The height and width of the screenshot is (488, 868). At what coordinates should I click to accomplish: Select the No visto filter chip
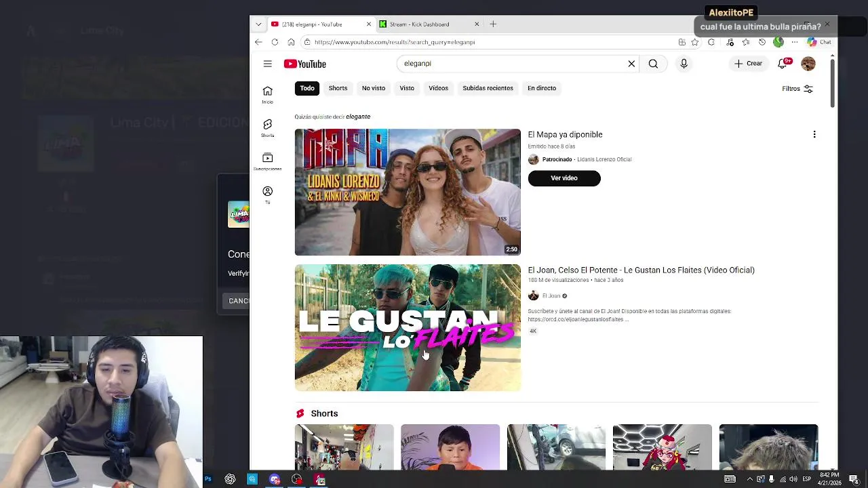374,88
